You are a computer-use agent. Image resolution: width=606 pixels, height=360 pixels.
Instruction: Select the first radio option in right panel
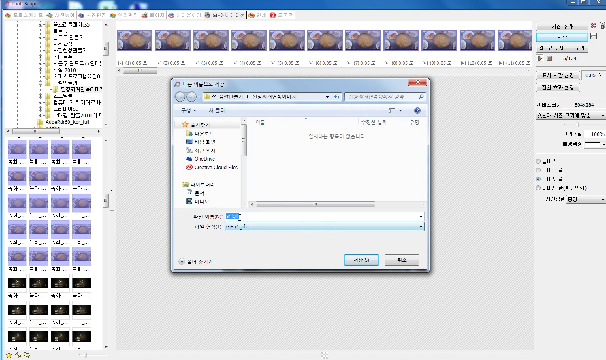pyautogui.click(x=539, y=161)
